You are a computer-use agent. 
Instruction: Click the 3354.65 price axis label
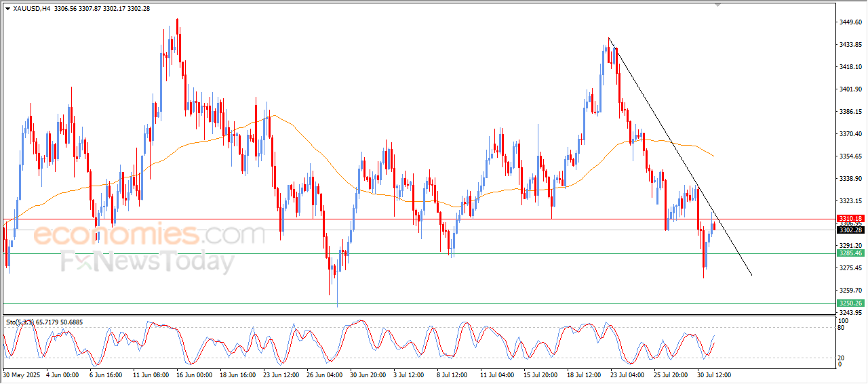pos(850,156)
